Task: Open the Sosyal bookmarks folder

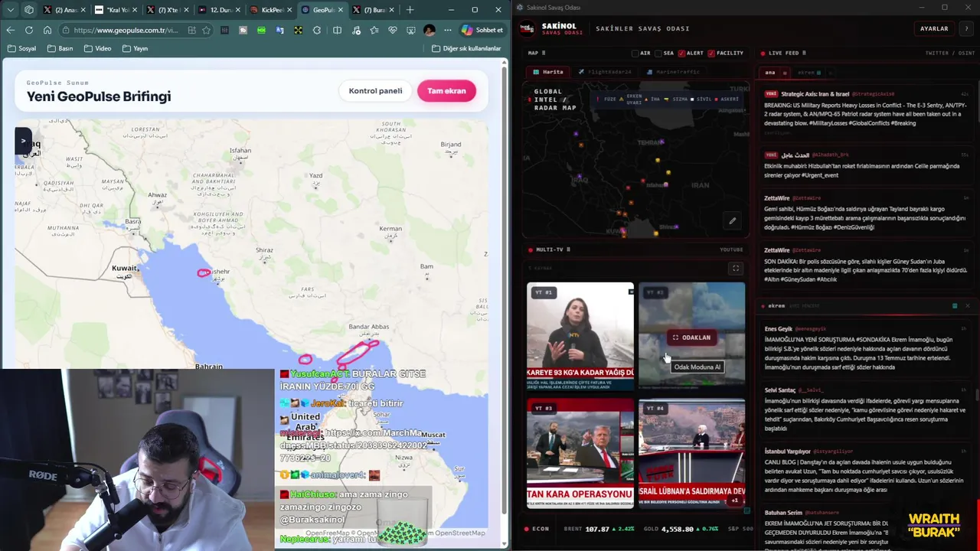Action: coord(21,48)
